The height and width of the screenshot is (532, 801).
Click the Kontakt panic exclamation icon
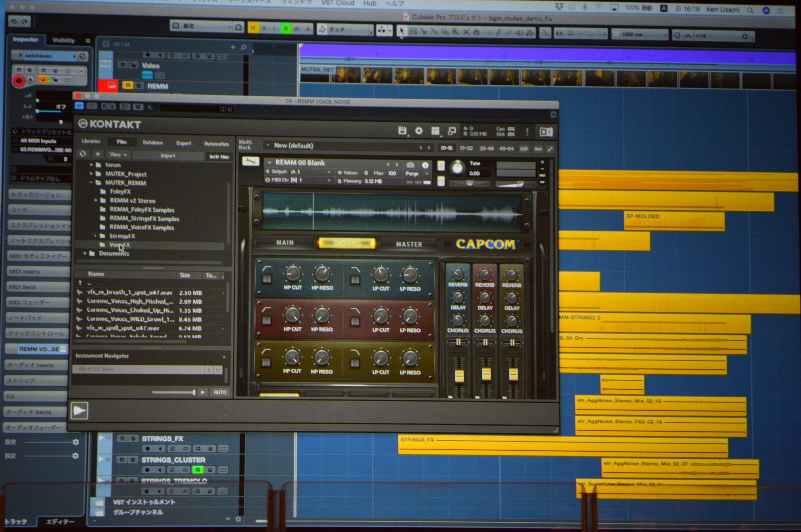click(527, 132)
